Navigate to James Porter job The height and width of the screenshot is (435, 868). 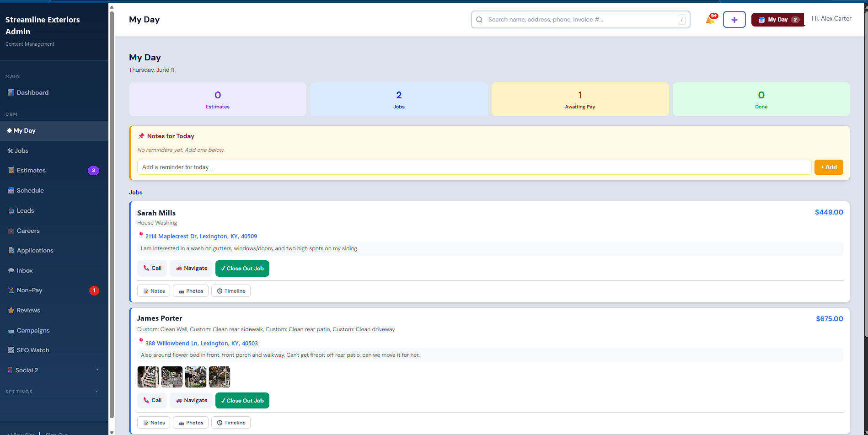pos(191,401)
